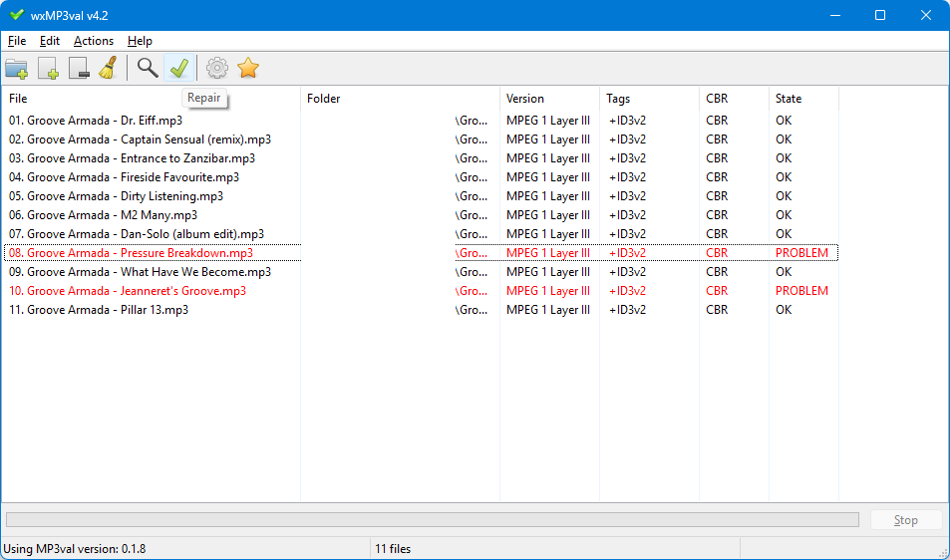950x560 pixels.
Task: Open the Actions menu
Action: 94,41
